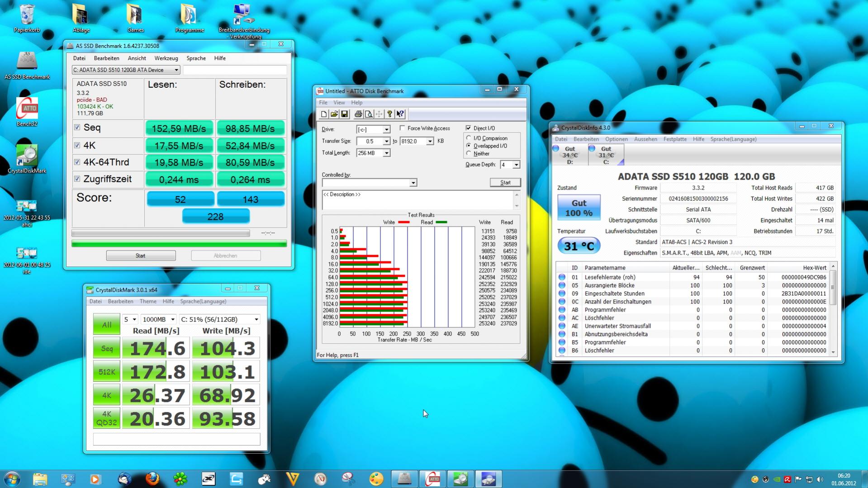
Task: Select the D: drive status icon in CrystalDiskInfo
Action: pos(570,155)
